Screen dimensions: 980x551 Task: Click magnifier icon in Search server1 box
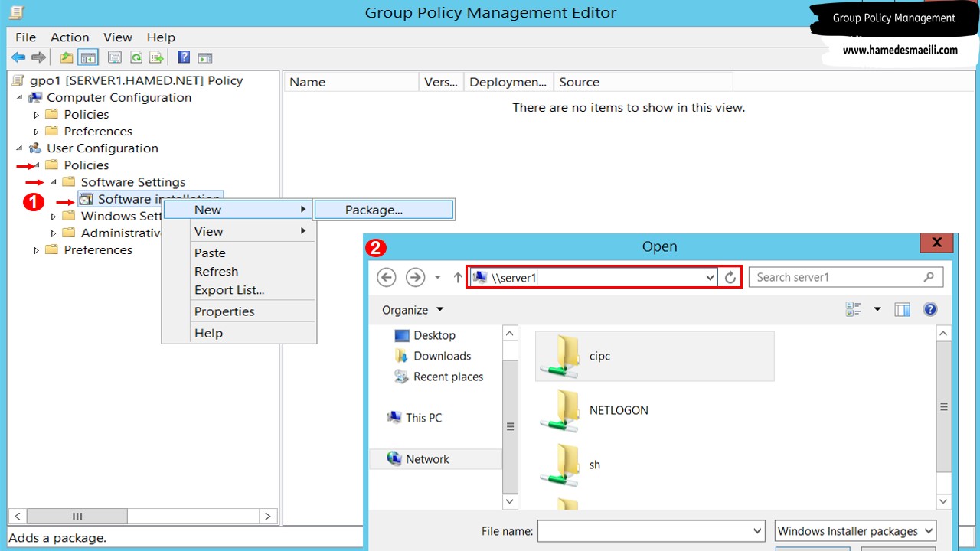point(929,277)
